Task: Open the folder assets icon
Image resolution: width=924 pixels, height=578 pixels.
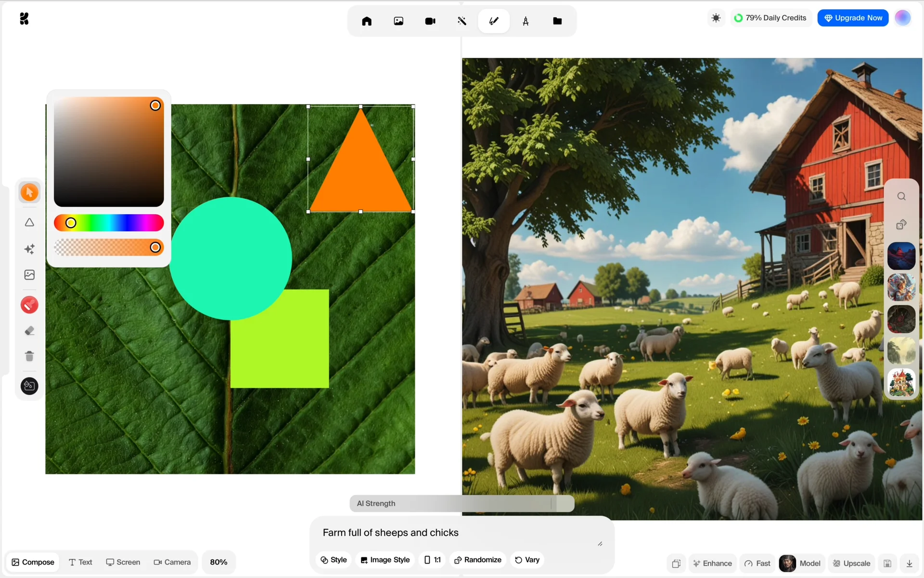Action: [x=557, y=21]
